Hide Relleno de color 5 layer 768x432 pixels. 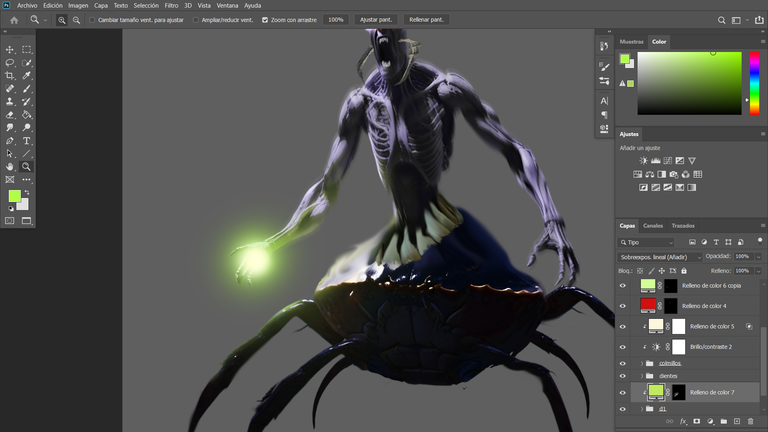[623, 327]
